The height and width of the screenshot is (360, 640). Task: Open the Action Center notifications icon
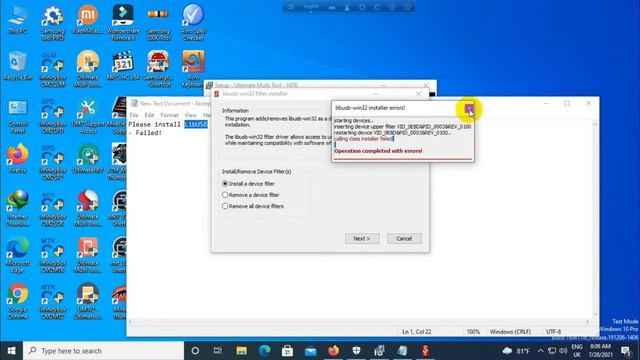pyautogui.click(x=626, y=351)
